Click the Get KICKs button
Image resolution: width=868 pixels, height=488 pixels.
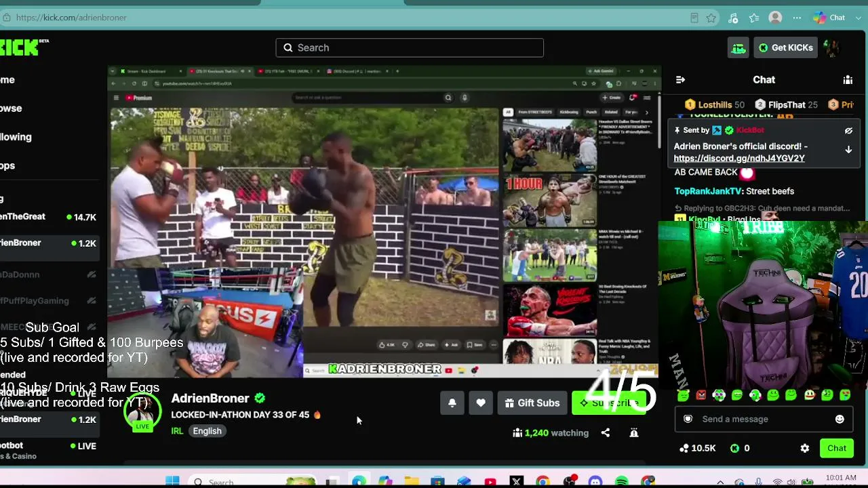coord(786,47)
